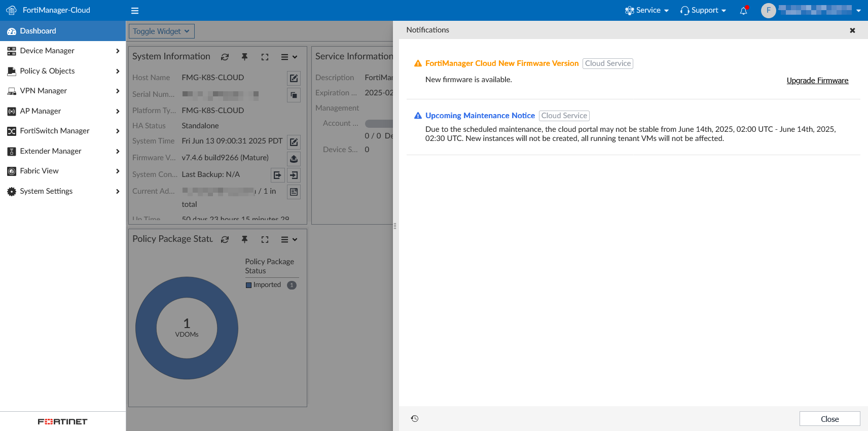Open Device Manager in sidebar
The height and width of the screenshot is (431, 868).
(47, 51)
